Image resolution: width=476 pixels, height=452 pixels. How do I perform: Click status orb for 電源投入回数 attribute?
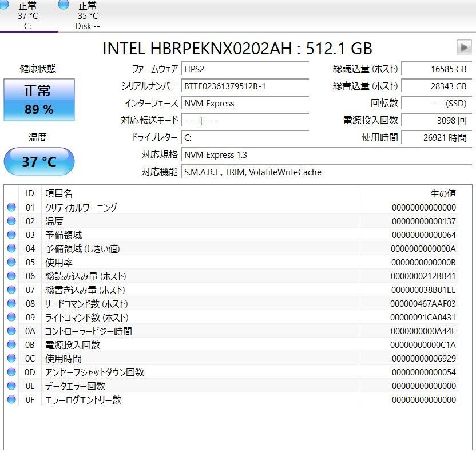click(x=11, y=345)
